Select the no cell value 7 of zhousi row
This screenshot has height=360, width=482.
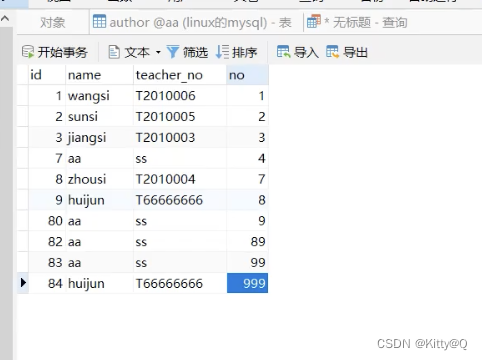pyautogui.click(x=247, y=179)
